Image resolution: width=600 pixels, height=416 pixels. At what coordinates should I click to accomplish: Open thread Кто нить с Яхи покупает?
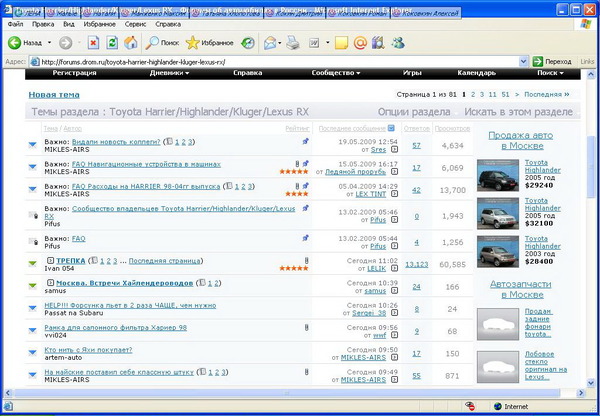(x=88, y=350)
